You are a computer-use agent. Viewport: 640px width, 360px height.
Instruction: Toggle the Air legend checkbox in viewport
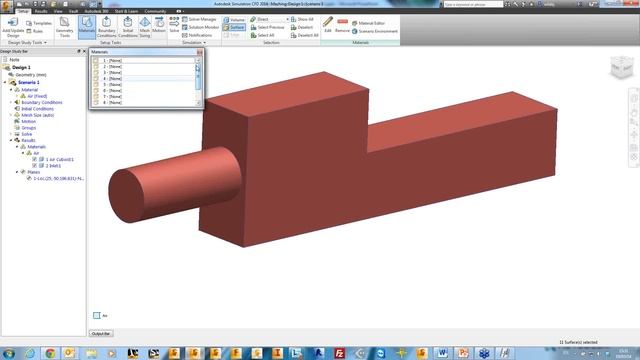pos(96,316)
